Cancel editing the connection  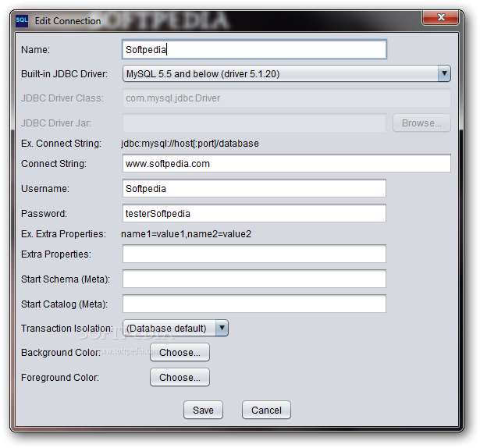266,410
